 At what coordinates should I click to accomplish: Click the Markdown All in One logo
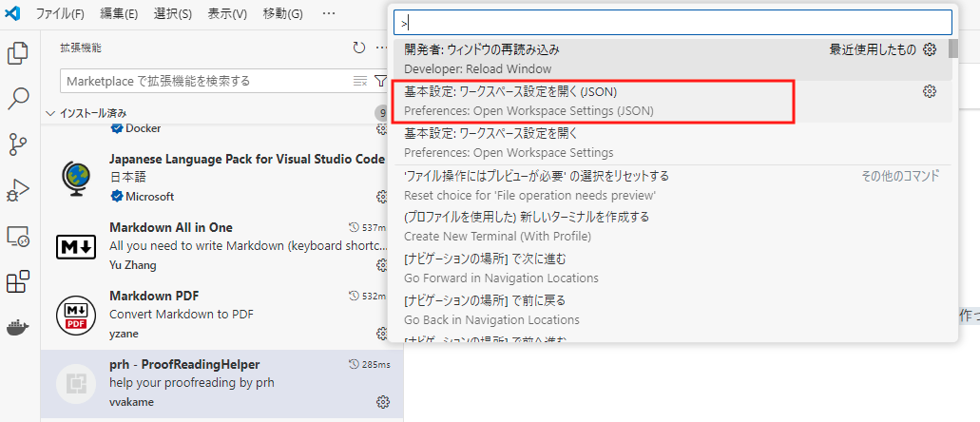click(x=76, y=247)
